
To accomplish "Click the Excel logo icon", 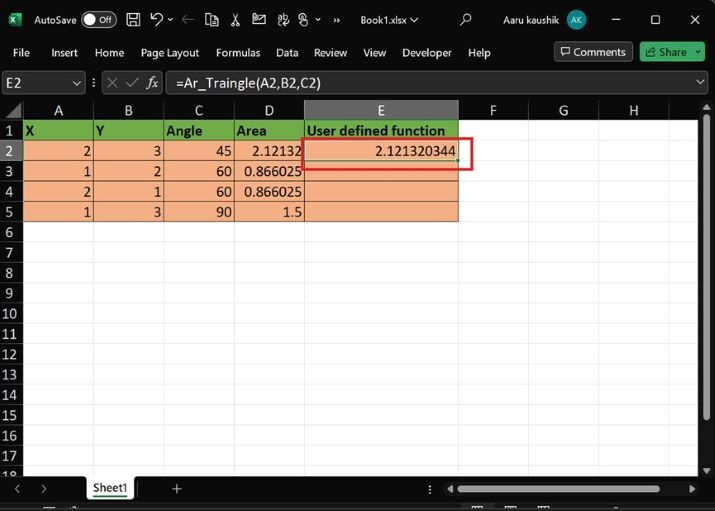I will click(x=15, y=20).
